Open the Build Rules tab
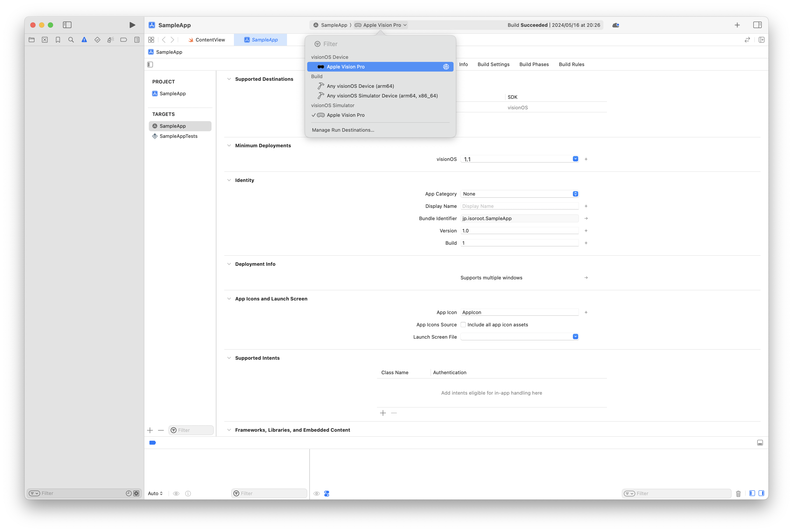The width and height of the screenshot is (793, 532). [x=571, y=65]
